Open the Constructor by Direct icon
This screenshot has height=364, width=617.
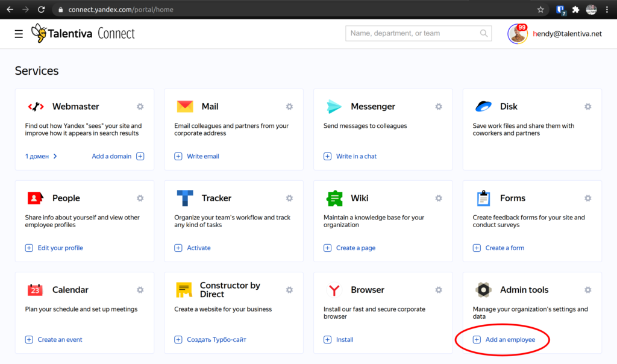coord(184,290)
